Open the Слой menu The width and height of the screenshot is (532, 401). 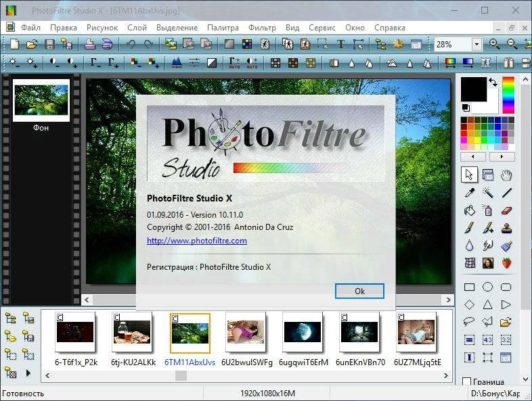point(137,28)
